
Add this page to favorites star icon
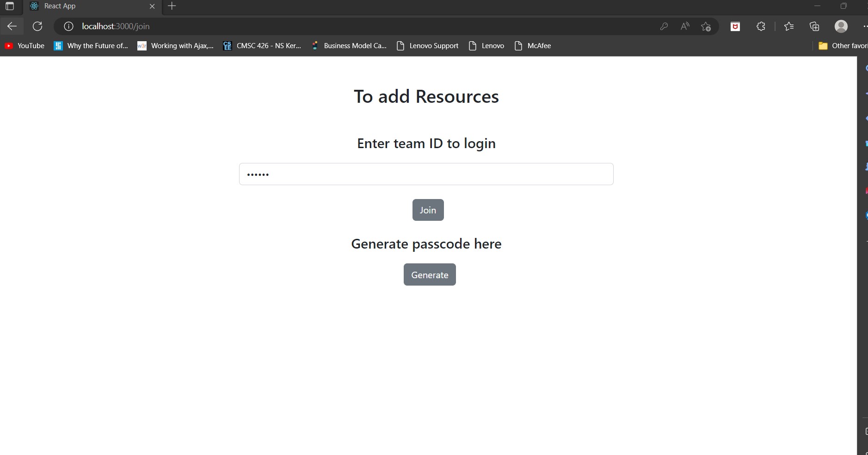[x=706, y=26]
